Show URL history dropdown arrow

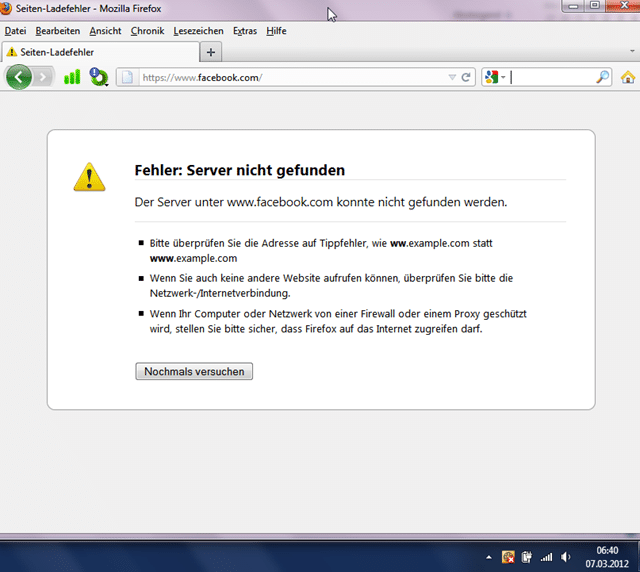(452, 77)
